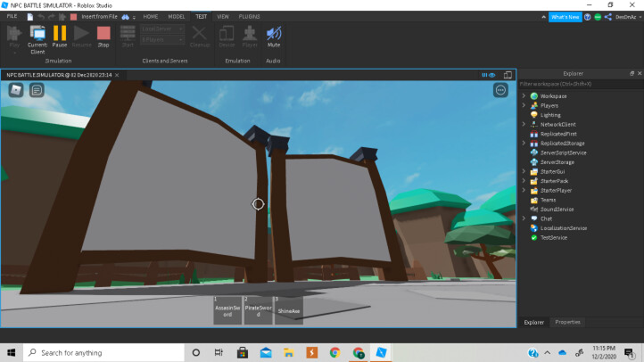Open the DesDnAz account dropdown
644x362 pixels.
coord(629,17)
